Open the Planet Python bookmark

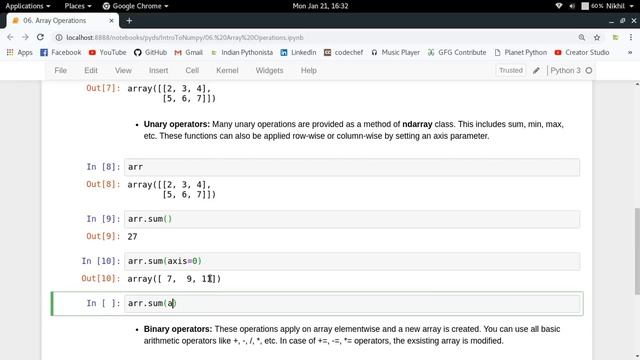click(x=520, y=52)
